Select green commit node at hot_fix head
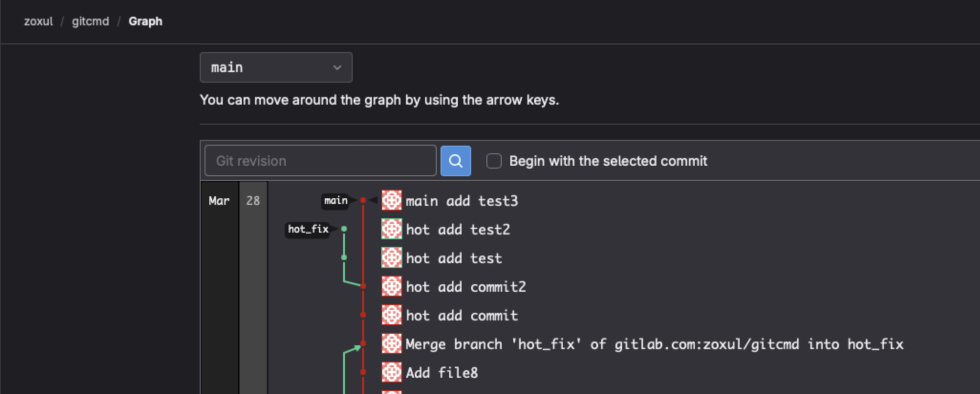This screenshot has width=980, height=394. tap(344, 229)
